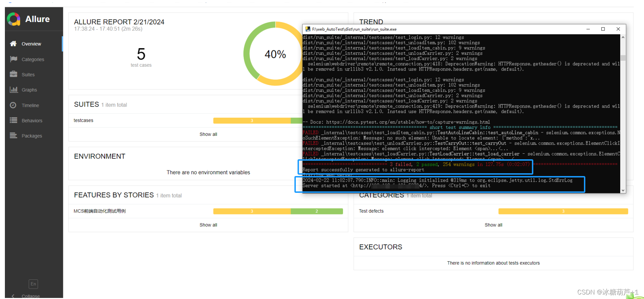Image resolution: width=644 pixels, height=299 pixels.
Task: Click the console vertical scrollbar thumb
Action: (623, 58)
